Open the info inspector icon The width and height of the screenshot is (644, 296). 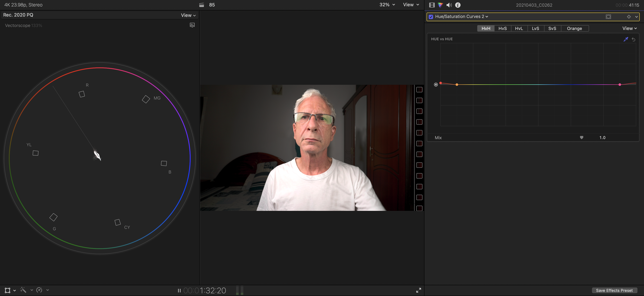(458, 5)
